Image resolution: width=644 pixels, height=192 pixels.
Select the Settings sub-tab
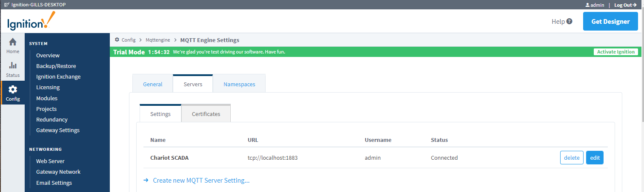coord(160,114)
